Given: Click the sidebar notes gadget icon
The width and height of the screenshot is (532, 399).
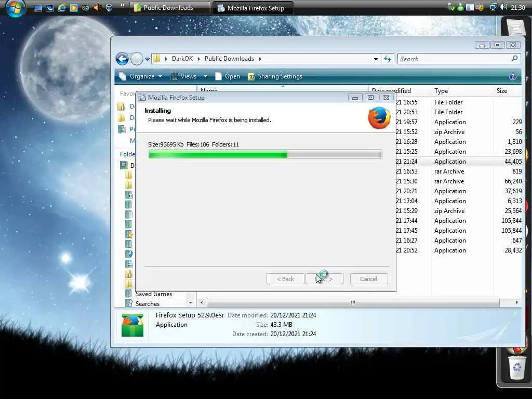Looking at the screenshot, I should click(x=515, y=27).
